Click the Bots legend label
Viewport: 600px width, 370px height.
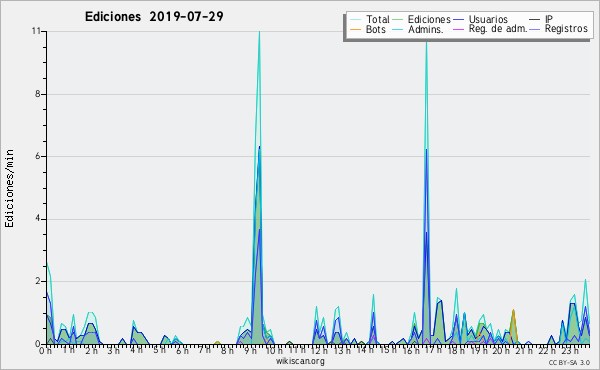click(x=375, y=29)
